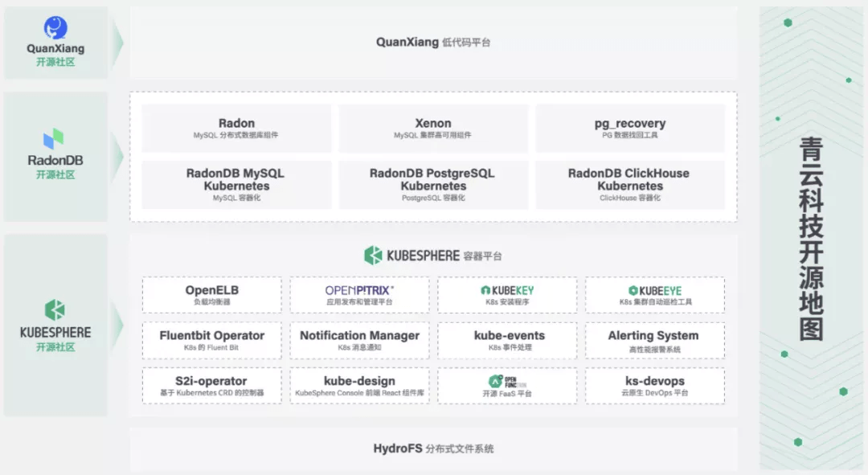Open the Radon MySQL distributed database card
This screenshot has width=868, height=475.
click(236, 129)
